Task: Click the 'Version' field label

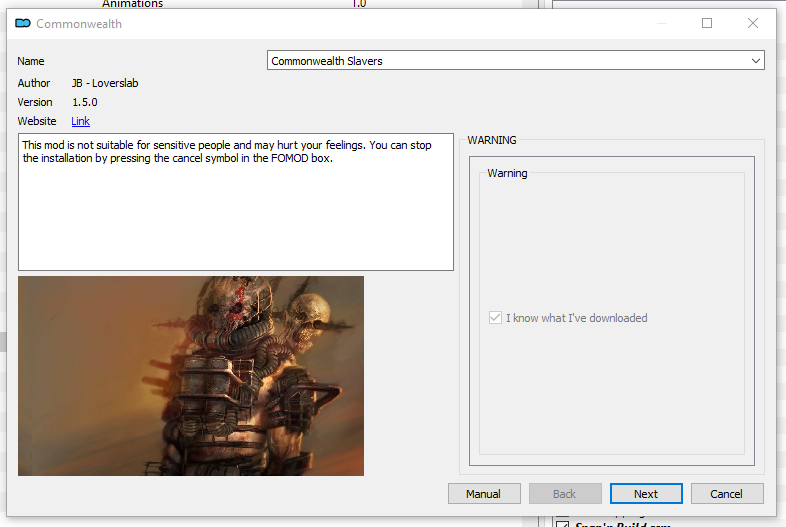Action: (35, 102)
